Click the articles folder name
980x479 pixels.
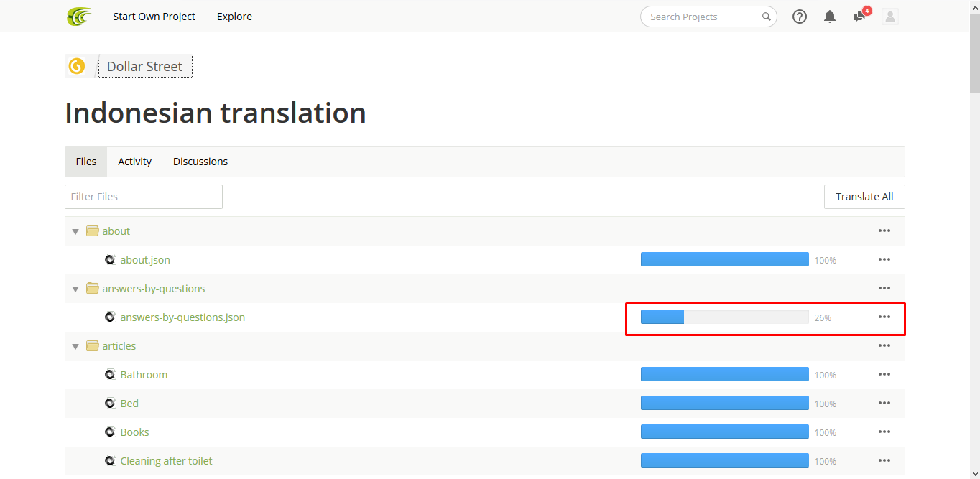[119, 346]
